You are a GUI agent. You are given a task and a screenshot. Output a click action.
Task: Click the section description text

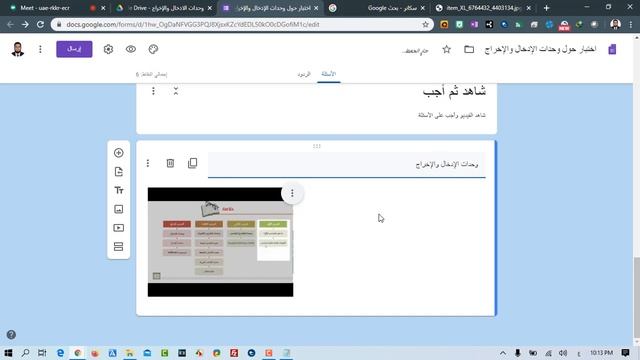point(452,116)
